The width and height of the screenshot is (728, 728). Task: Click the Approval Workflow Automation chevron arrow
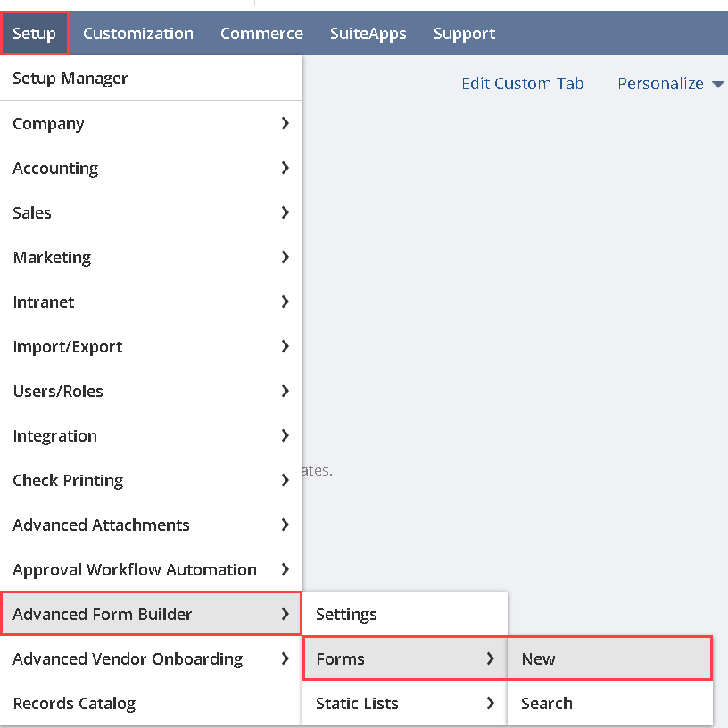285,570
